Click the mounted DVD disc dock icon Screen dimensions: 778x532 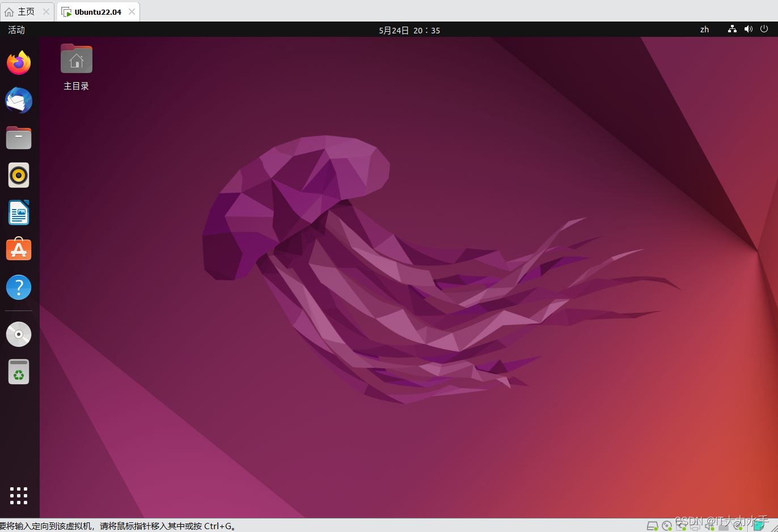(x=19, y=334)
